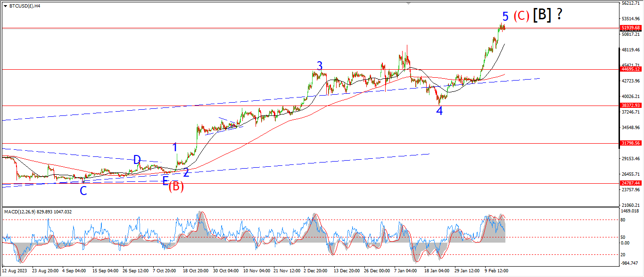Click the red 44695.12 level price tag

(x=630, y=69)
